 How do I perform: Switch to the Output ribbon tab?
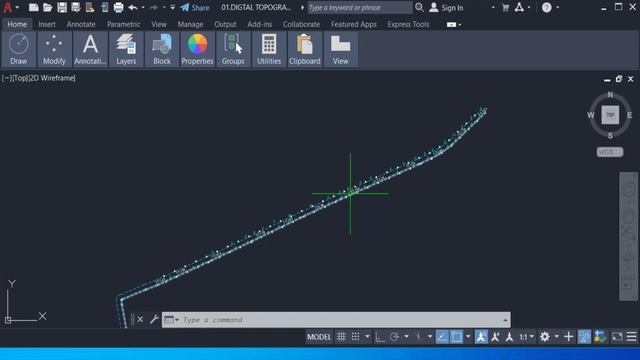[x=225, y=24]
